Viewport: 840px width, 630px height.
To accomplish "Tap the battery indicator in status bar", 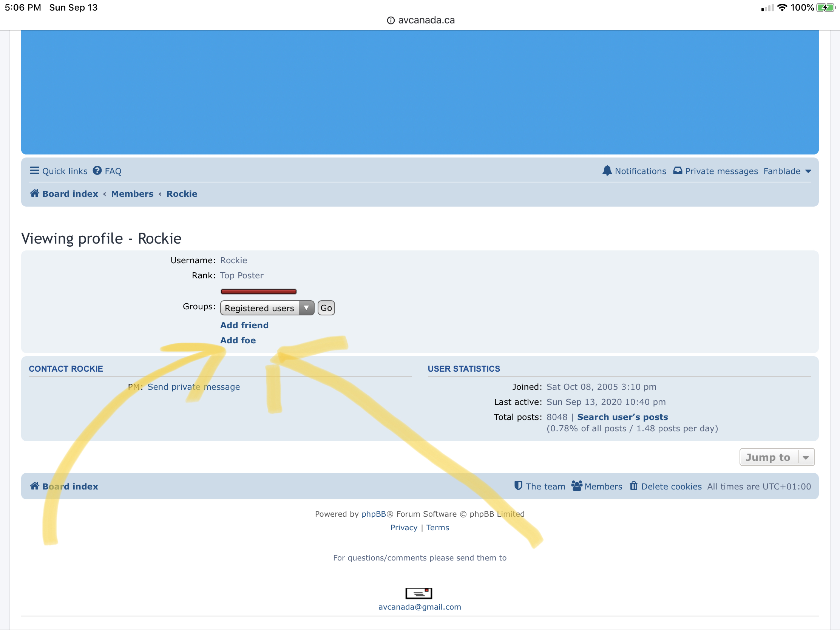I will [x=826, y=8].
